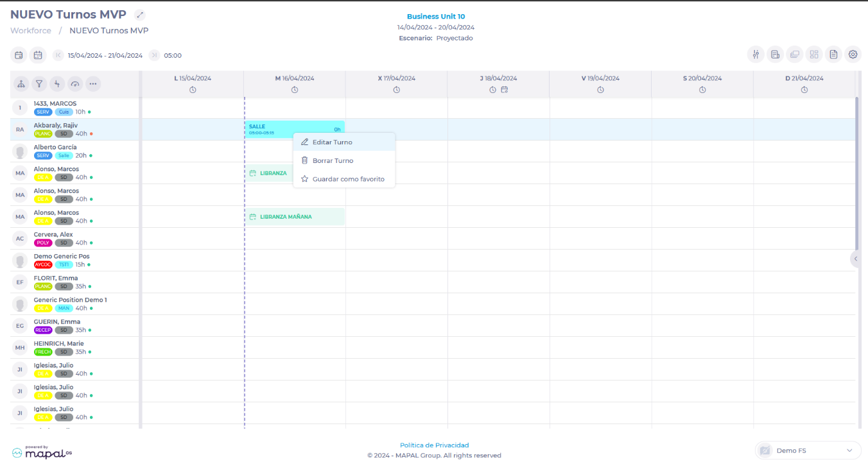This screenshot has height=462, width=868.
Task: Click the speedometer gauge icon
Action: click(75, 84)
